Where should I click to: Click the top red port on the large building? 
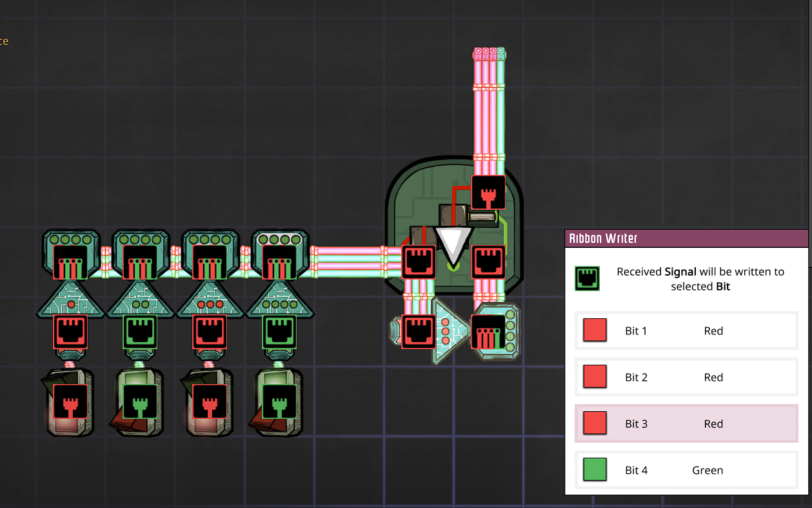pyautogui.click(x=488, y=192)
